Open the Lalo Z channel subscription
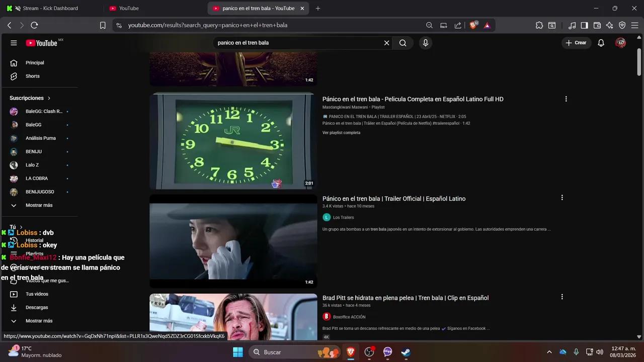The width and height of the screenshot is (644, 362). (x=40, y=165)
